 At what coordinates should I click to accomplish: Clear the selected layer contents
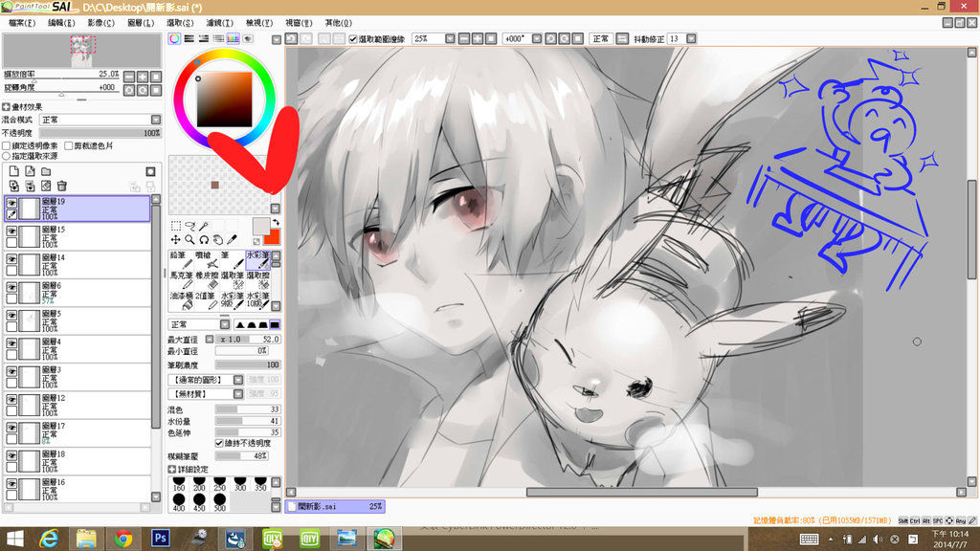click(46, 187)
